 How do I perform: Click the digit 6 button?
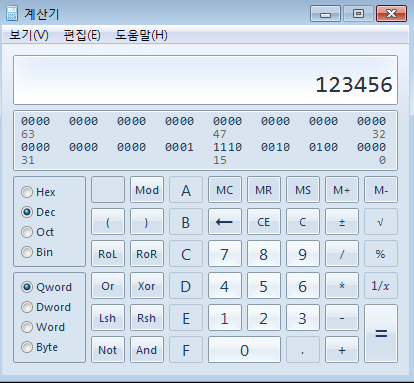click(x=303, y=286)
